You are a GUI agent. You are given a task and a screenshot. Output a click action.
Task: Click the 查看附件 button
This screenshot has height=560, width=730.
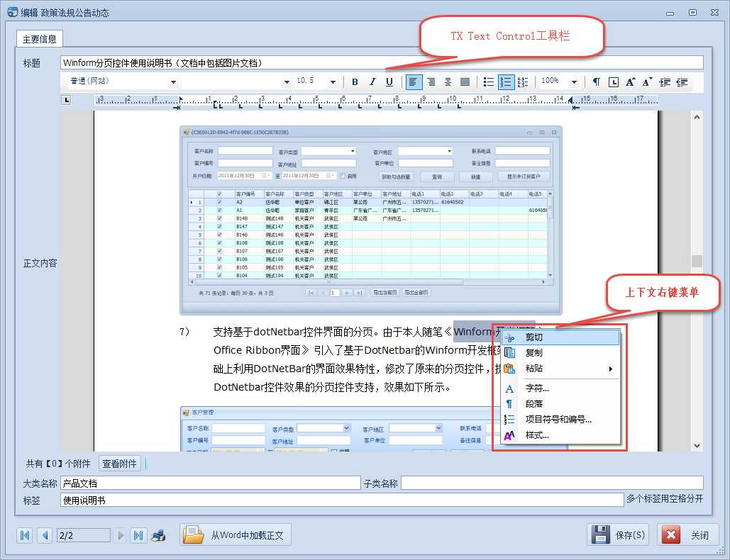click(120, 464)
